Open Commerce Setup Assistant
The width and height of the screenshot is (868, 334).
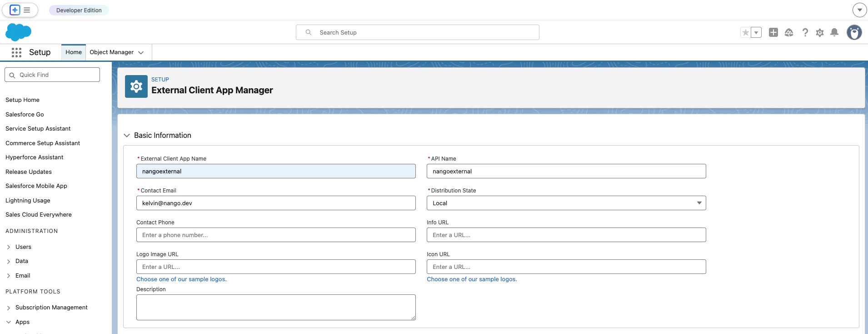coord(43,143)
